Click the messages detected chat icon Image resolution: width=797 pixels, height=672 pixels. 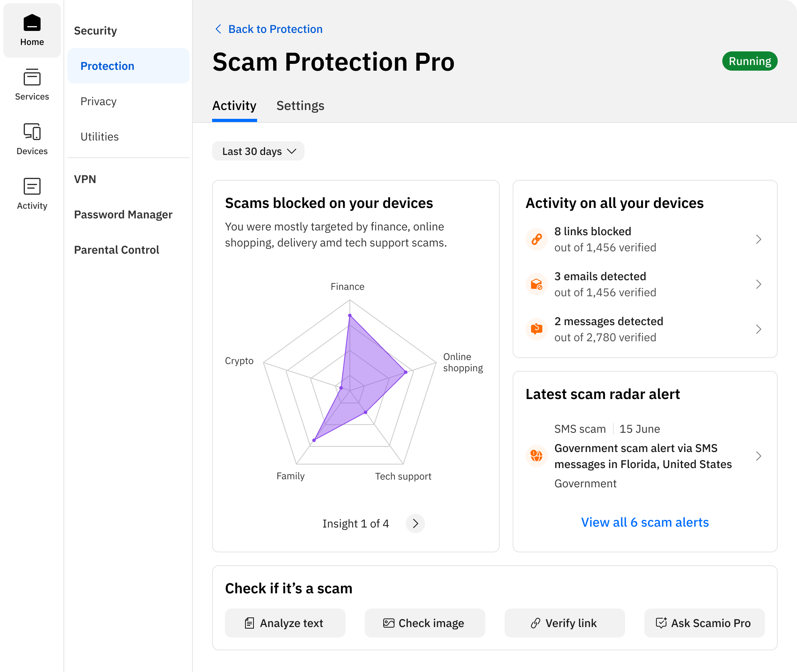(x=537, y=329)
